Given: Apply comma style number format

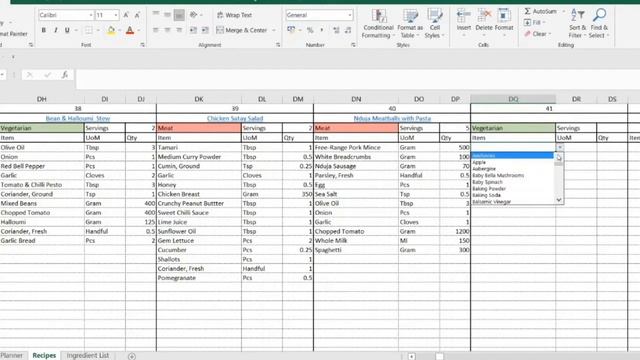Looking at the screenshot, I should click(322, 30).
